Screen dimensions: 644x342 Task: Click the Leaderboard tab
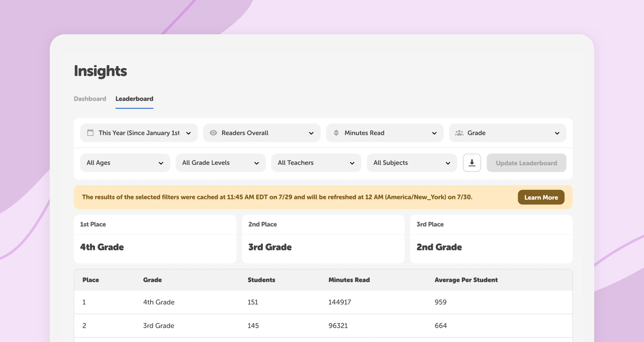pos(134,99)
